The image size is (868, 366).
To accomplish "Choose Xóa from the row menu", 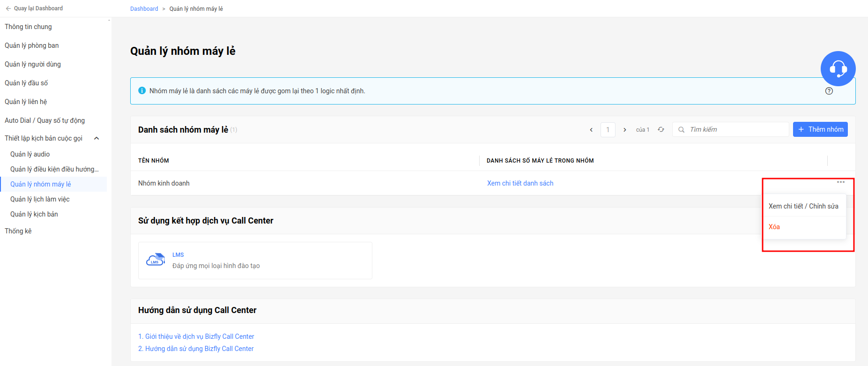I will click(774, 227).
